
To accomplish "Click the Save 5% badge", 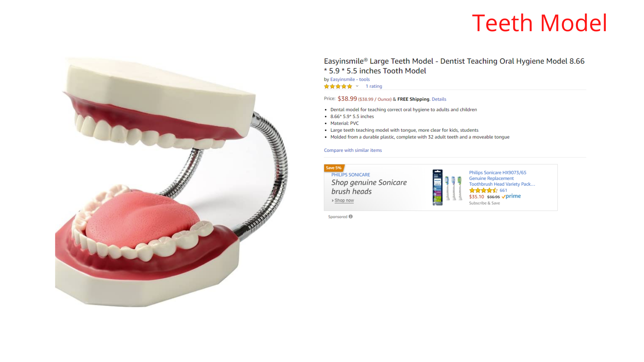I will pos(334,168).
